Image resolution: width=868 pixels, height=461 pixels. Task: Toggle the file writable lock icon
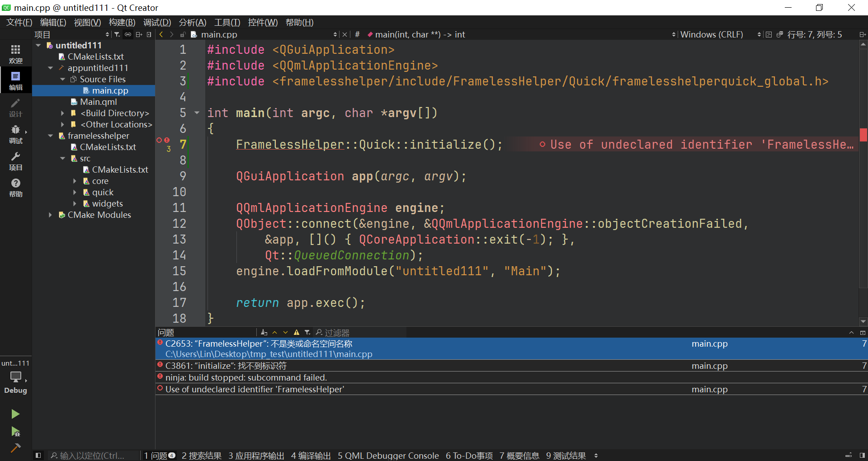pos(183,34)
